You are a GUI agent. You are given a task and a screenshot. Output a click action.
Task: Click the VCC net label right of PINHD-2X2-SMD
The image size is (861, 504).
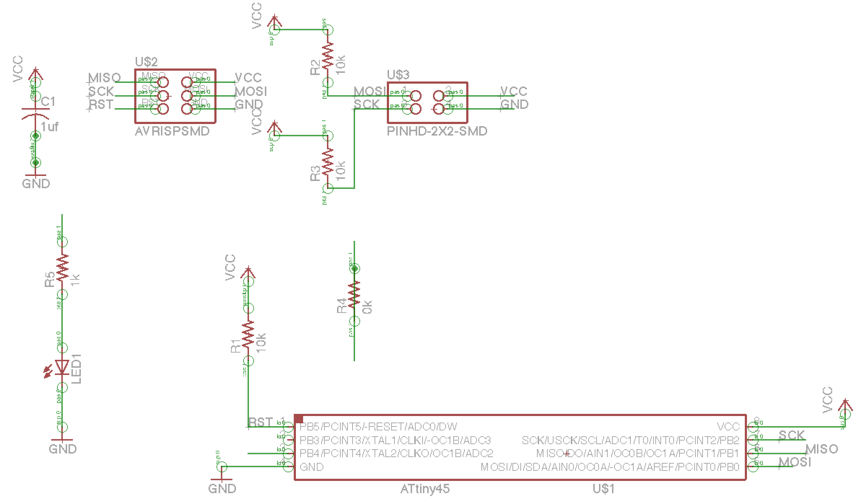pyautogui.click(x=514, y=91)
